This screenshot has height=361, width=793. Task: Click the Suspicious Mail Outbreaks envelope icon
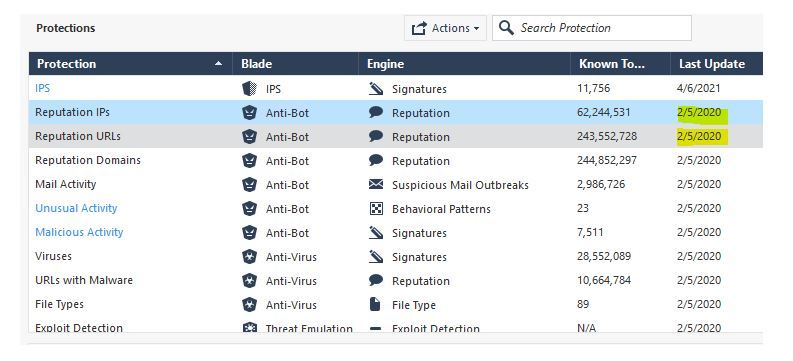click(x=376, y=185)
